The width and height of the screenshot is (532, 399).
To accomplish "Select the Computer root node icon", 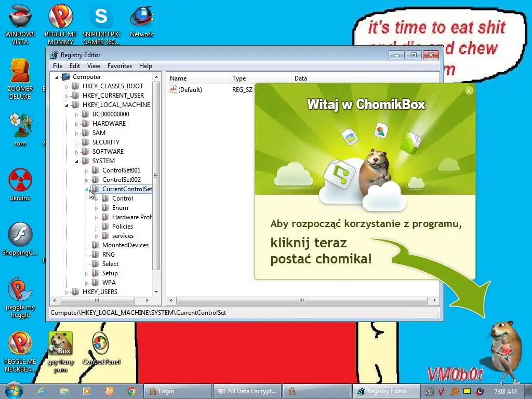I will click(x=66, y=77).
